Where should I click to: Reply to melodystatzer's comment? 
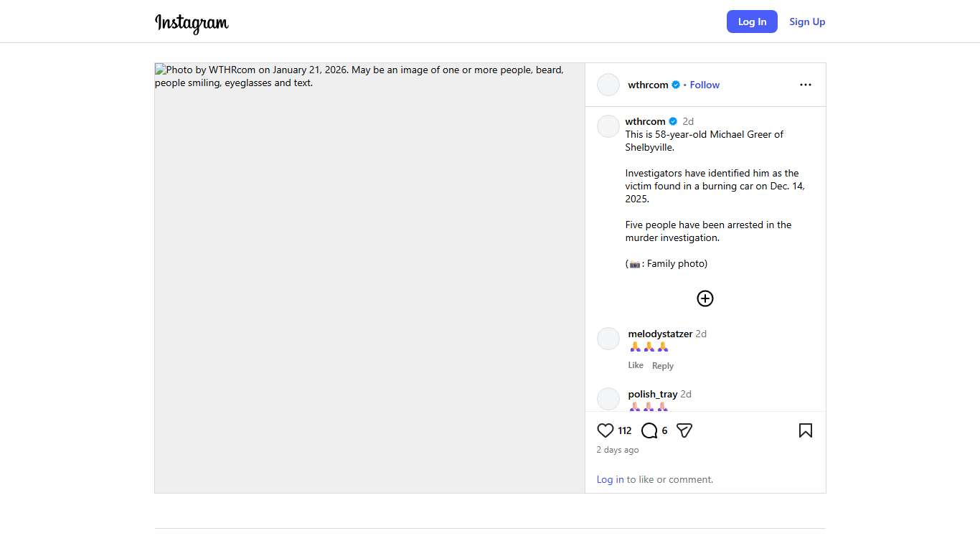point(662,366)
